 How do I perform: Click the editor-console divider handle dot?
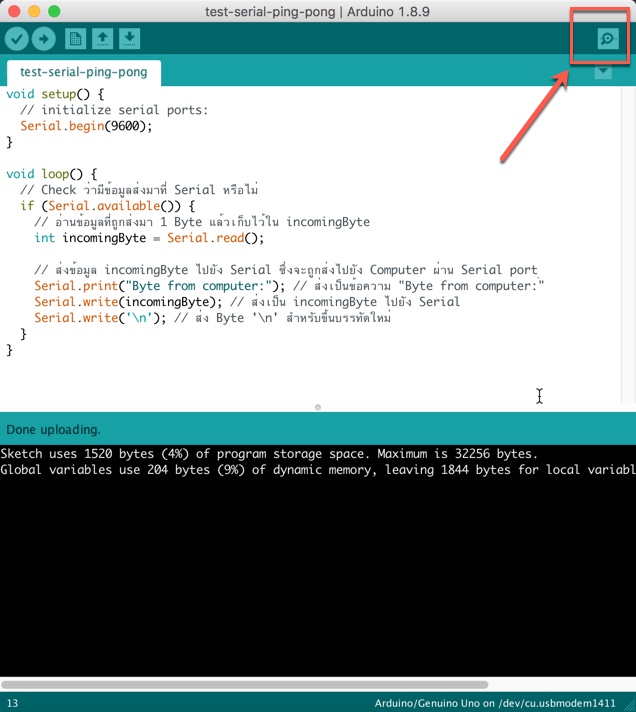318,407
